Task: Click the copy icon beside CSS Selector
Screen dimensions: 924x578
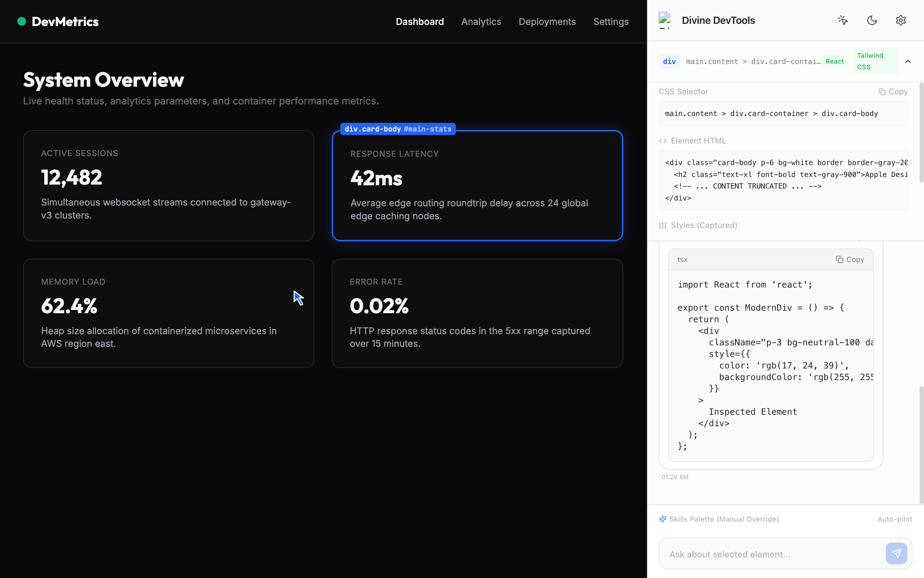Action: pyautogui.click(x=882, y=92)
